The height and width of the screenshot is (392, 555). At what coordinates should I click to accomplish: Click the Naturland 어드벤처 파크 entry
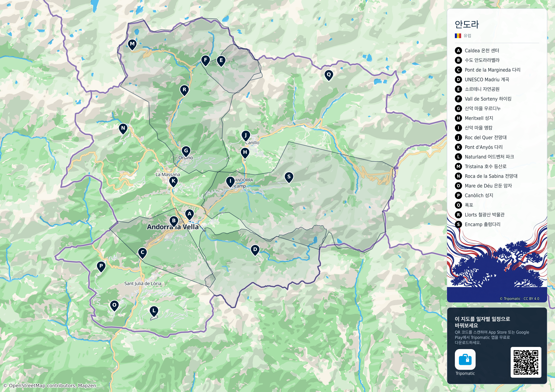pos(484,157)
